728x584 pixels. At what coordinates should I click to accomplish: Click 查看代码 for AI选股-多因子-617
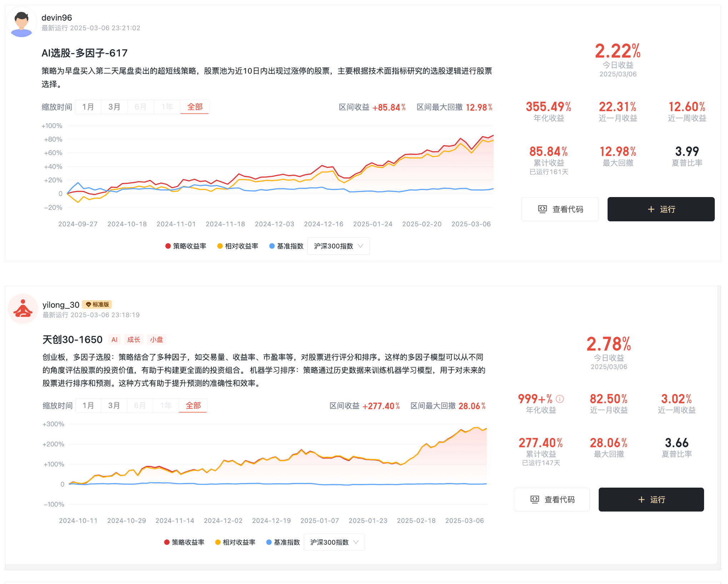560,210
